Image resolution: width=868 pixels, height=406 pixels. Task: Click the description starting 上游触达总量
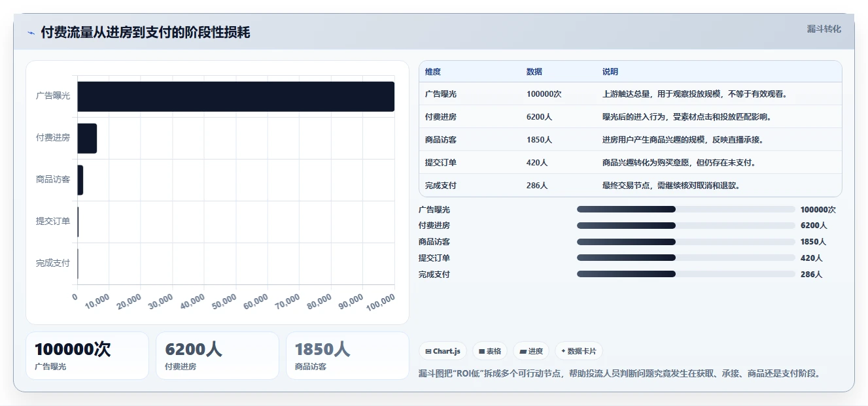[x=695, y=94]
